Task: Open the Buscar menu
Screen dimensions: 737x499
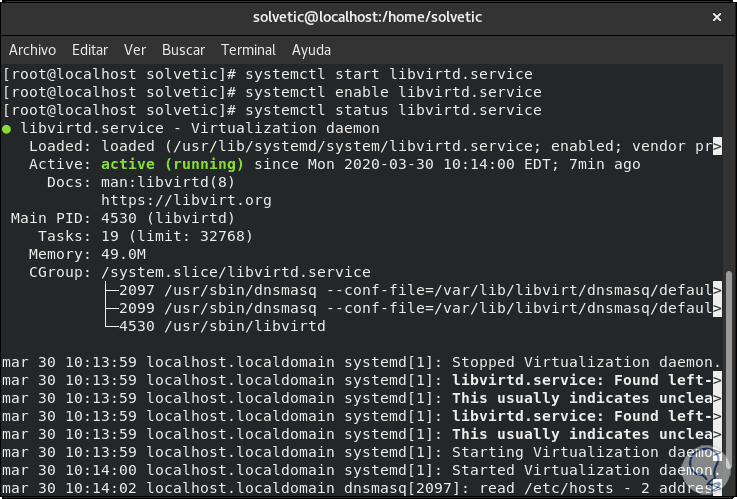Action: (183, 49)
